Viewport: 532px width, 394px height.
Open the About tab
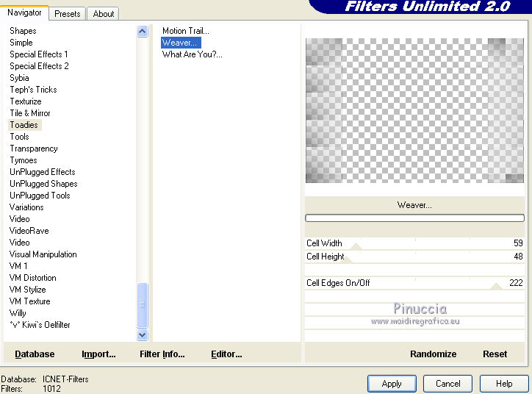pos(103,14)
